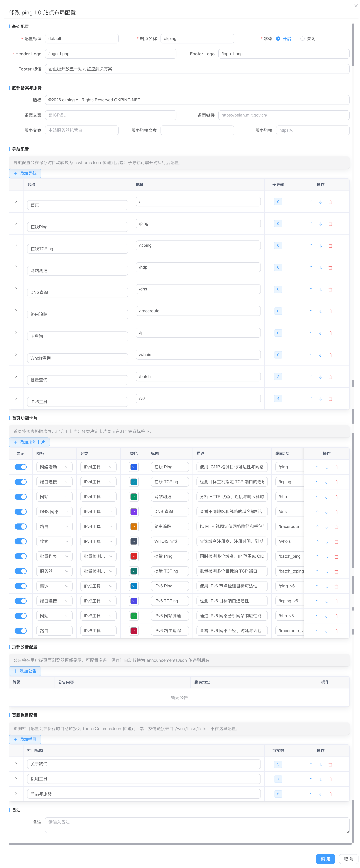This screenshot has height=868, width=360.
Task: Move the 关于我们 footer column down
Action: coord(321,765)
